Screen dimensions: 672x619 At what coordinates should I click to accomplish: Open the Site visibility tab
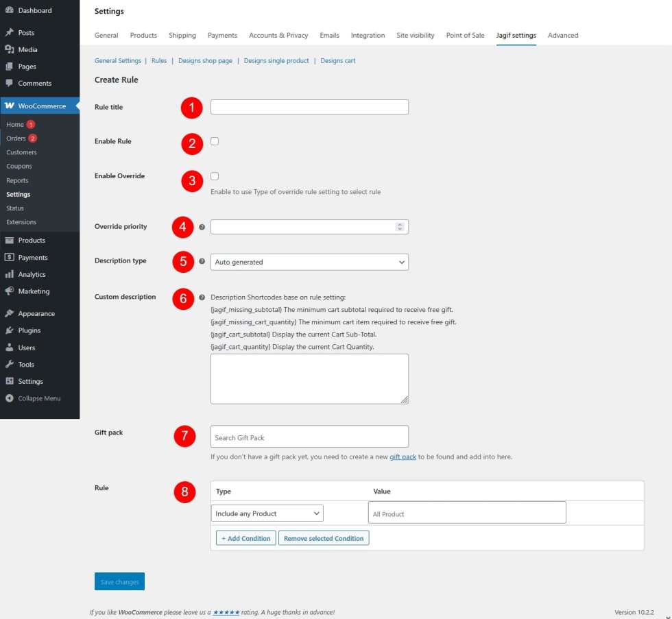click(416, 35)
